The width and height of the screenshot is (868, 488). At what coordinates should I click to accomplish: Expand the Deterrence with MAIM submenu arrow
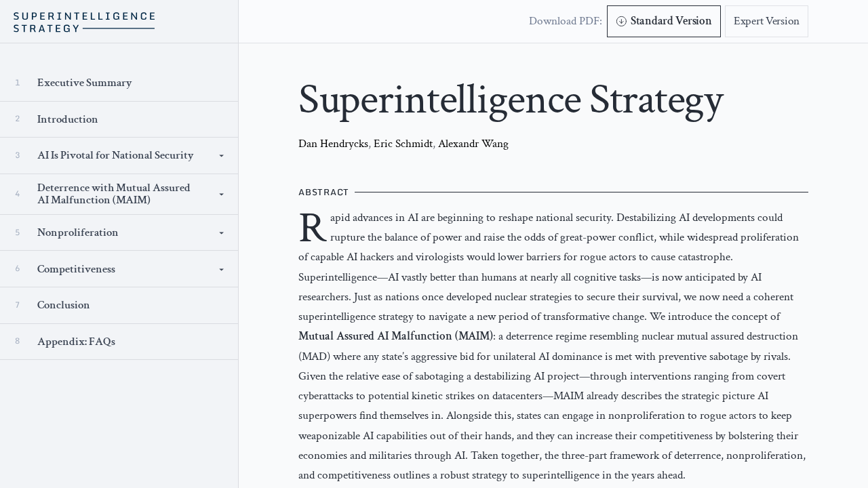tap(221, 195)
